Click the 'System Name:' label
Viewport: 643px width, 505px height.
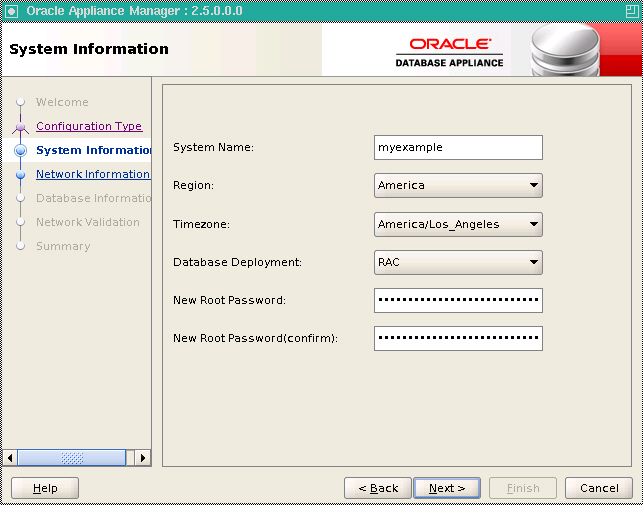click(x=214, y=147)
